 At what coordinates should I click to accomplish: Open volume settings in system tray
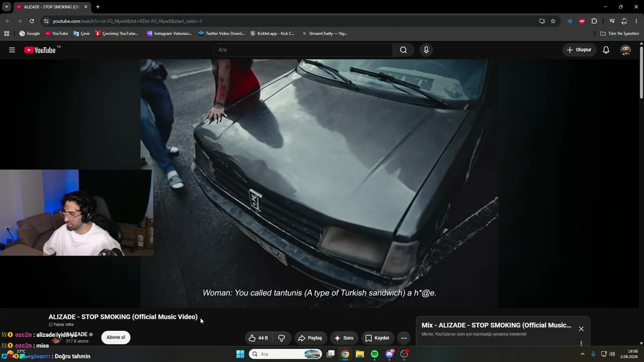tap(612, 354)
